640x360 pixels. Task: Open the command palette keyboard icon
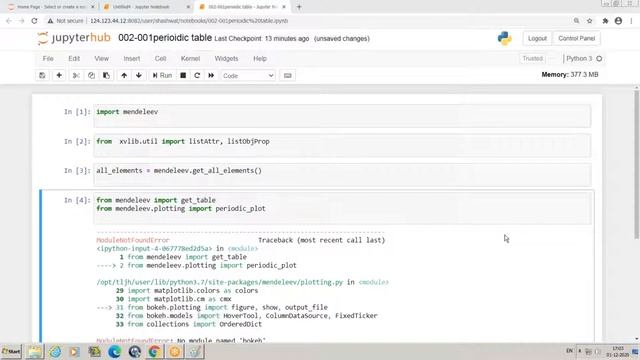coord(287,76)
